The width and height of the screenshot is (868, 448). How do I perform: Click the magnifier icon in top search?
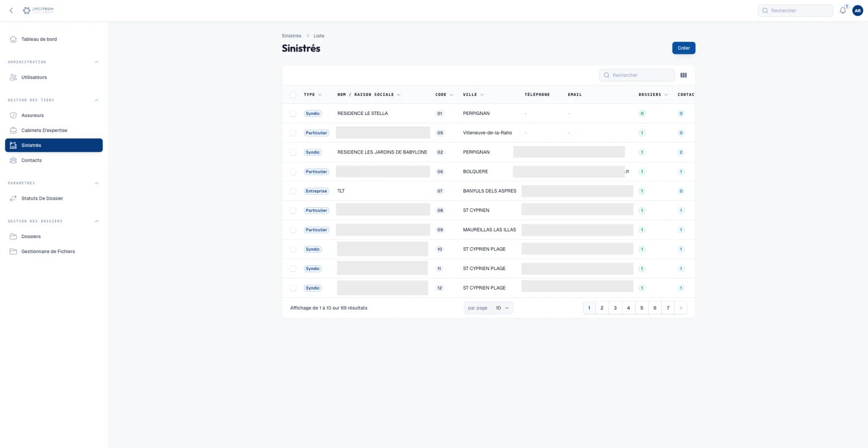[x=765, y=10]
